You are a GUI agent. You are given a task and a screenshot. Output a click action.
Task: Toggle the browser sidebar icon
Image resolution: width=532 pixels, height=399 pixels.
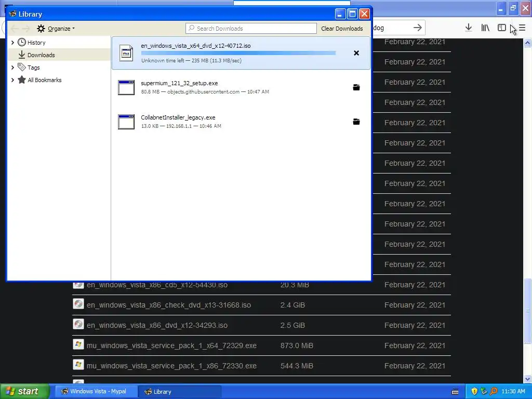tap(502, 28)
